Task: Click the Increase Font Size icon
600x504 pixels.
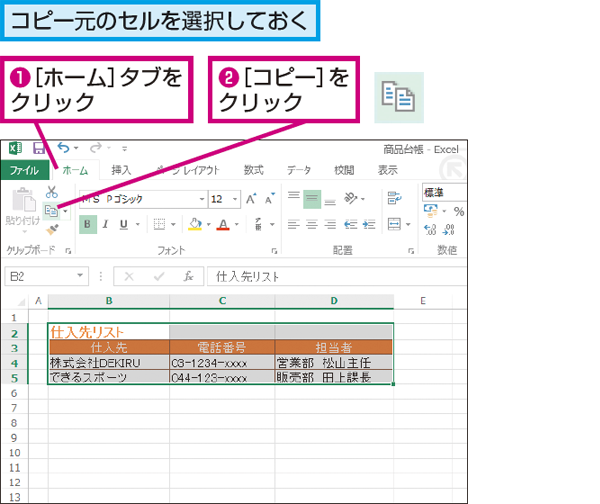Action: point(251,199)
